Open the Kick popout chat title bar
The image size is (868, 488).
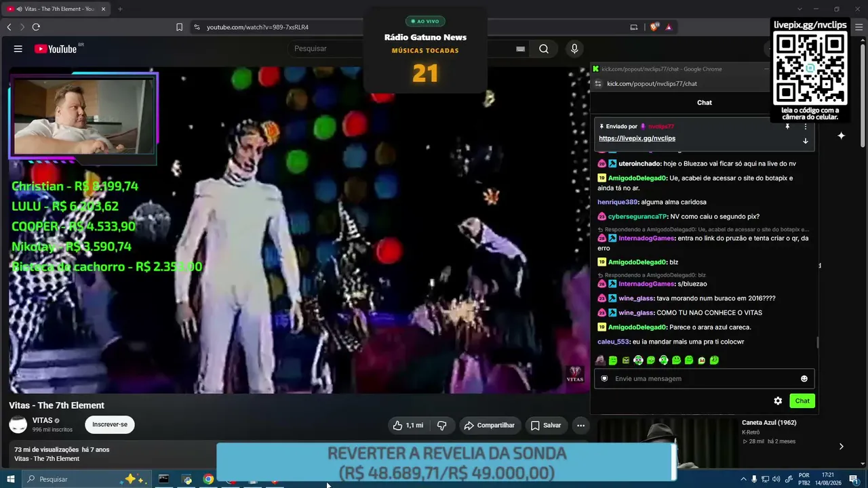tap(678, 69)
